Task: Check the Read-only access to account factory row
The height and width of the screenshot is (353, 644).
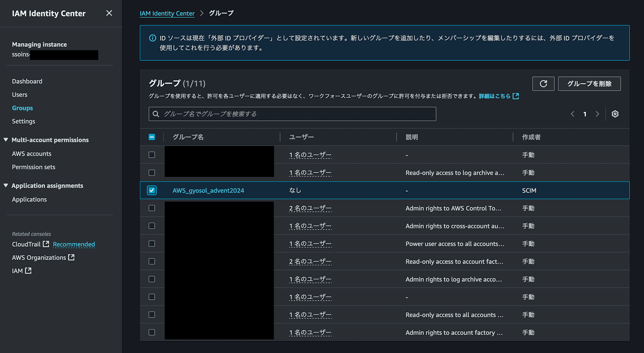Action: point(152,261)
